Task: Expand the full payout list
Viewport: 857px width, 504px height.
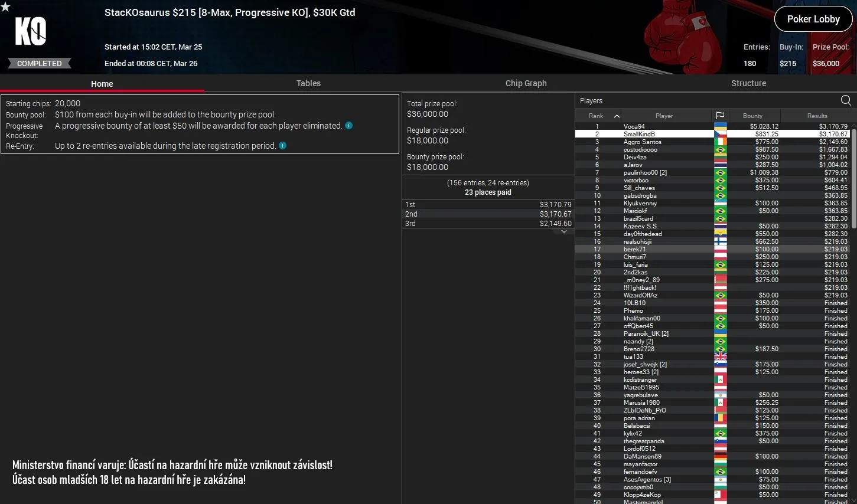Action: click(x=563, y=231)
